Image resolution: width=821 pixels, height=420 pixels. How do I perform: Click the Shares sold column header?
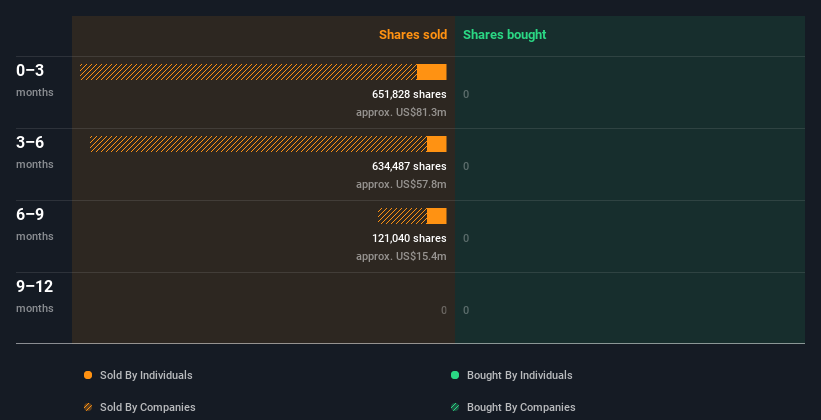[413, 35]
